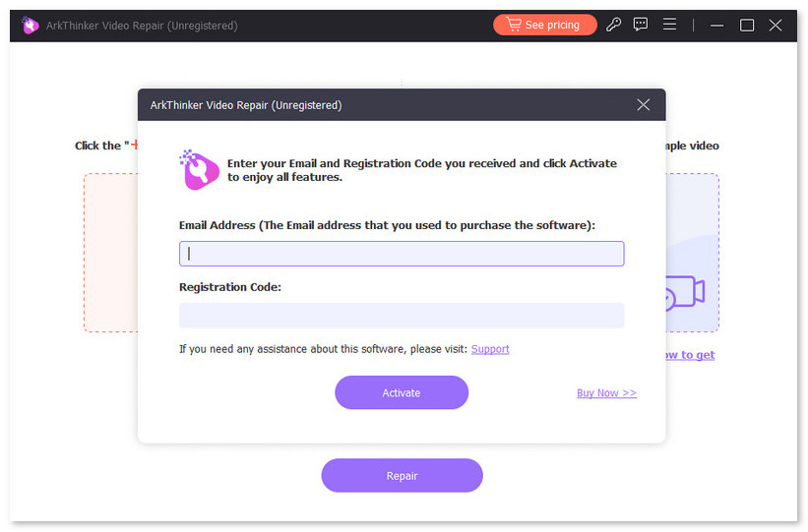
Task: Click the ArkThinker logo in main title bar
Action: click(x=30, y=25)
